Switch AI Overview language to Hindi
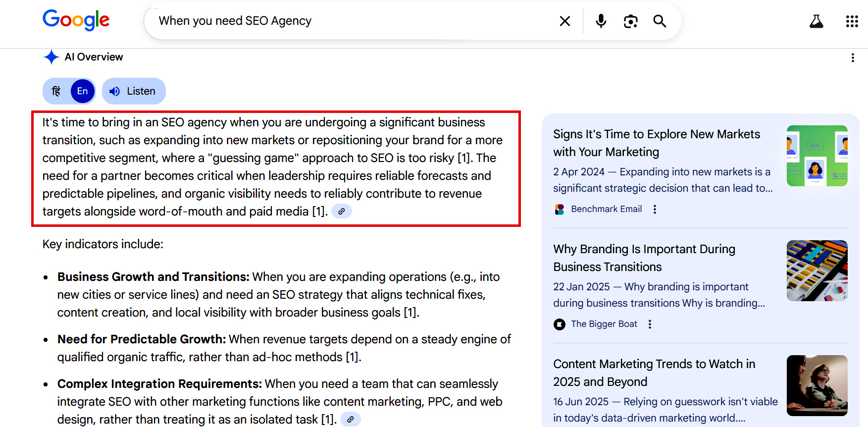 coord(56,91)
